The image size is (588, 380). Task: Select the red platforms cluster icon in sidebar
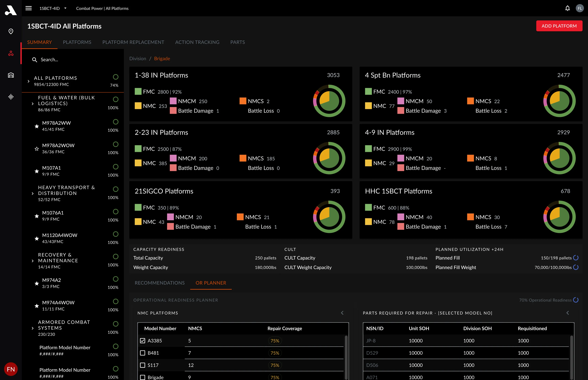point(11,53)
